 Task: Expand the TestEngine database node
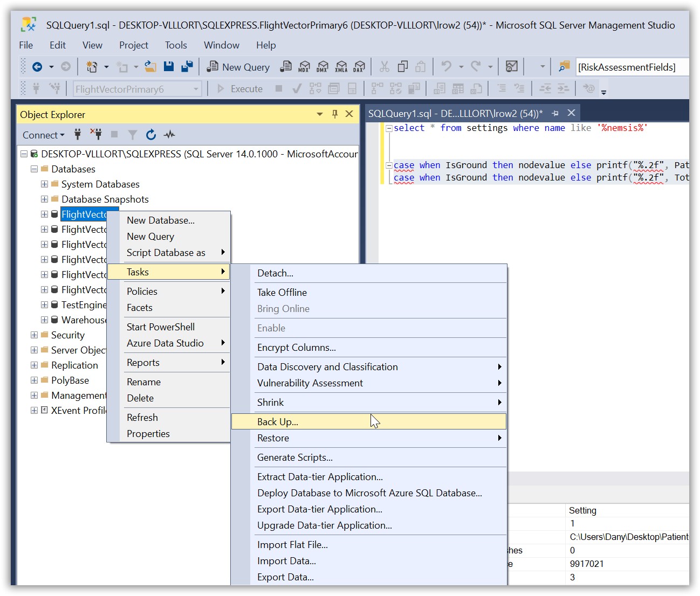[x=45, y=304]
